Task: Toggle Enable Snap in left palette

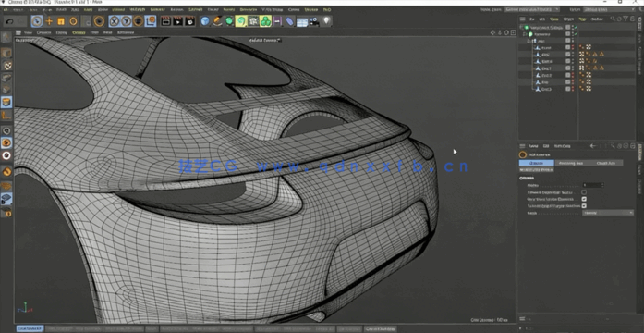Action: (6, 171)
